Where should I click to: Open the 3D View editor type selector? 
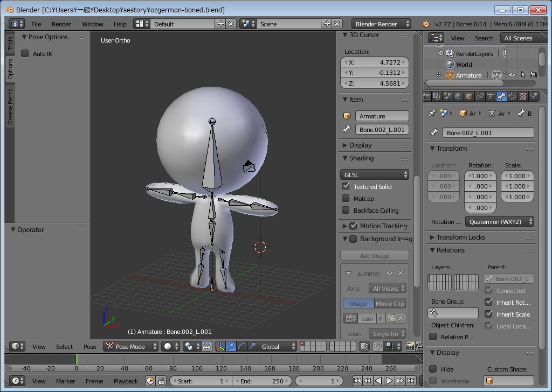pyautogui.click(x=17, y=347)
